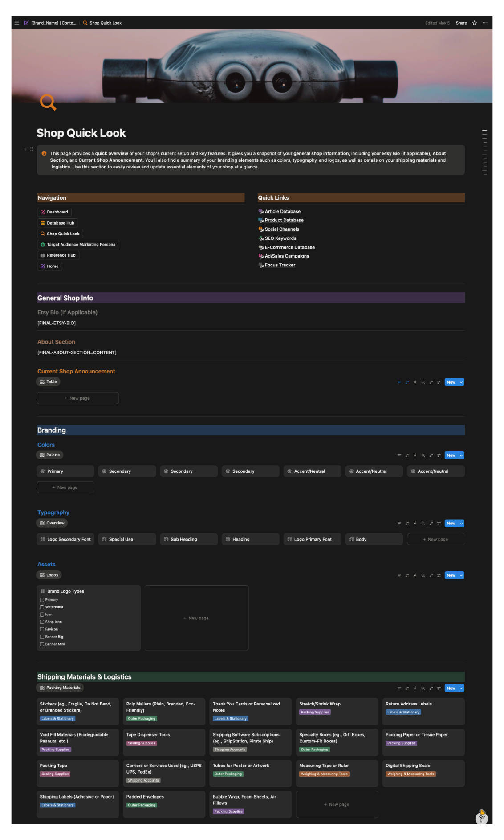
Task: Search the Logos database
Action: point(423,575)
